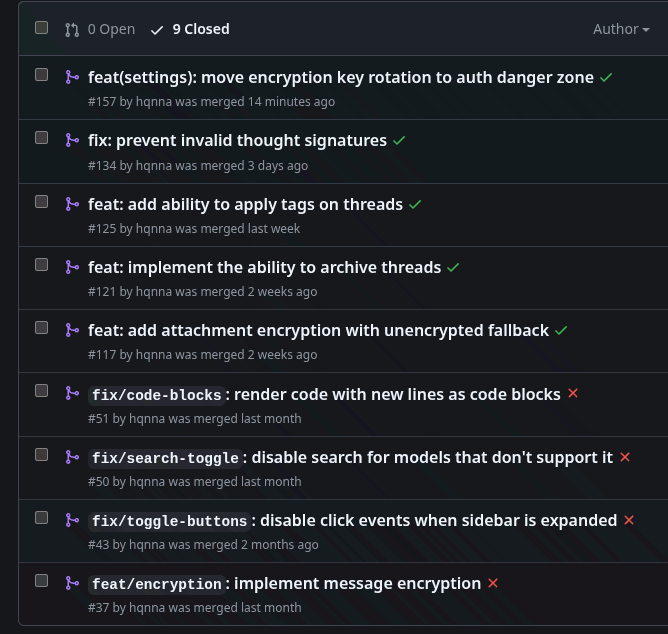Screen dimensions: 668x634
Task: Click green checkmark beside thought signatures PR
Action: pyautogui.click(x=399, y=141)
